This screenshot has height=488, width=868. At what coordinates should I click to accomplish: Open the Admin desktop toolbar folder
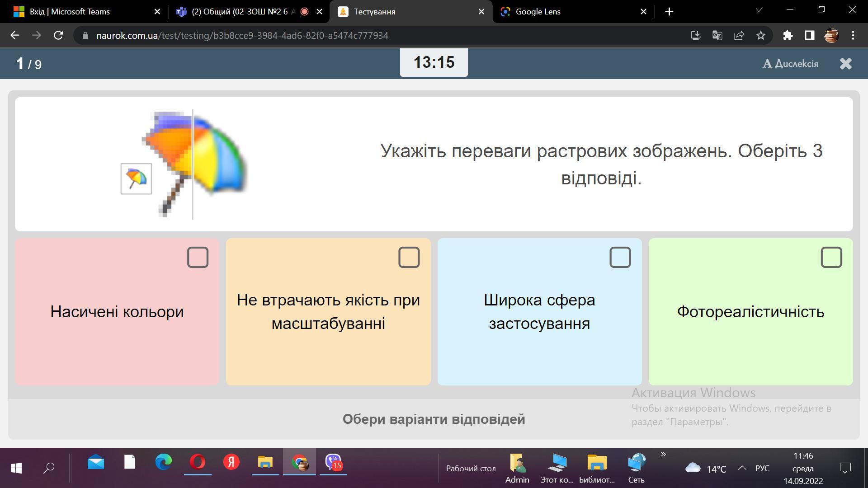click(x=517, y=469)
